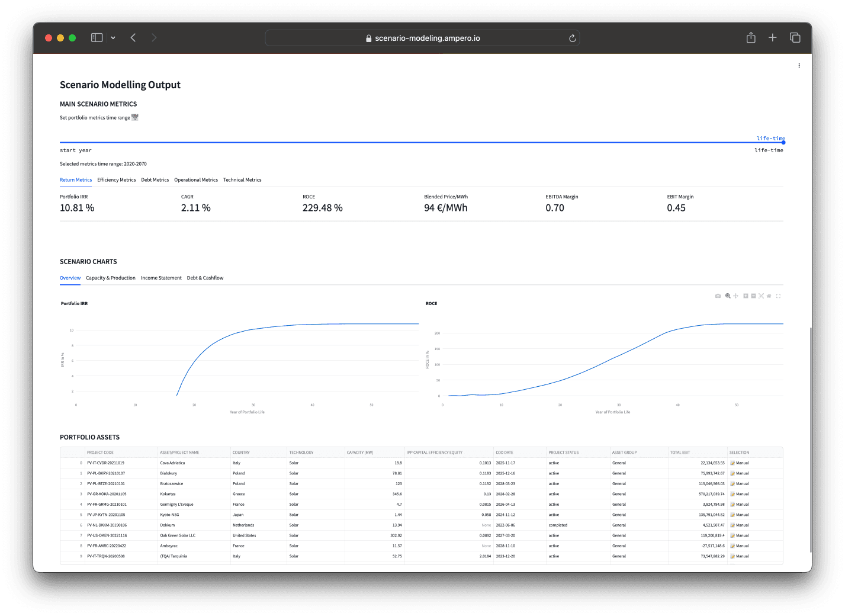Sort by the COUNTRY column header
The height and width of the screenshot is (616, 845).
pos(259,453)
